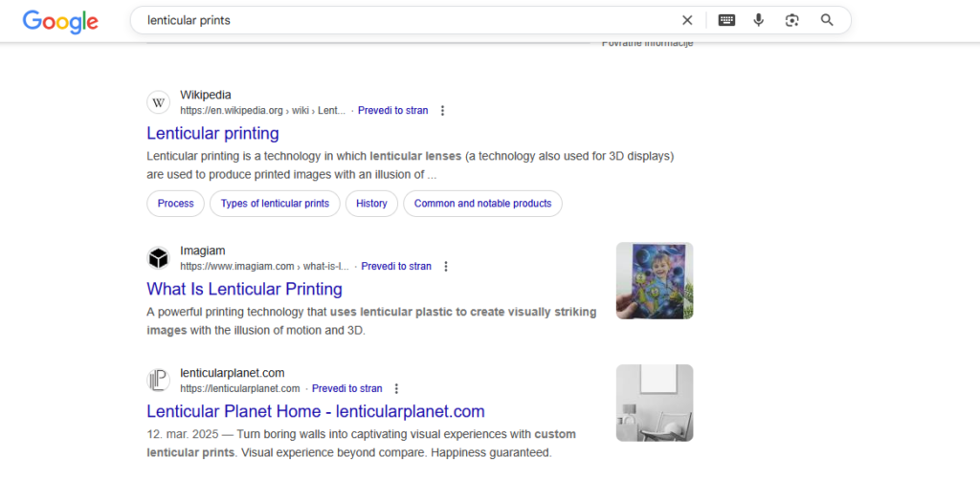Select the Types of lenticular prints chip
The height and width of the screenshot is (480, 980).
click(275, 204)
